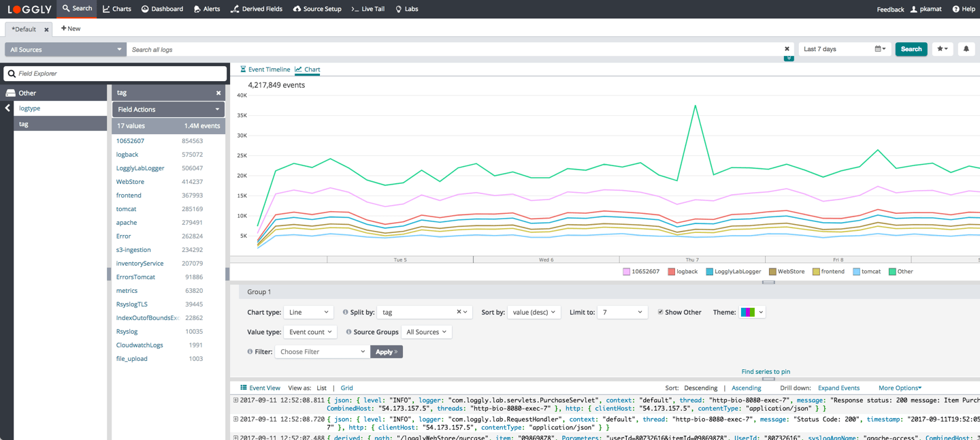Close the tag field panel
This screenshot has height=440, width=980.
tap(218, 93)
